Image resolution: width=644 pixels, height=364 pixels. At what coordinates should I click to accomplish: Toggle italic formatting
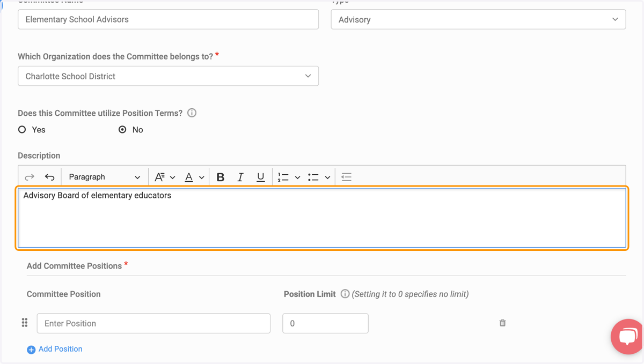[x=240, y=177]
